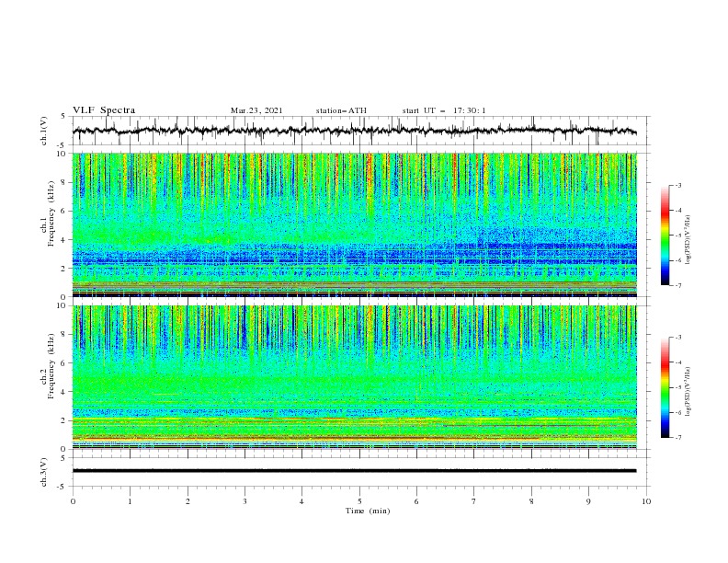This screenshot has width=728, height=563.
Task: Click the "-6" label on ch.1 colorbar
Action: (678, 260)
